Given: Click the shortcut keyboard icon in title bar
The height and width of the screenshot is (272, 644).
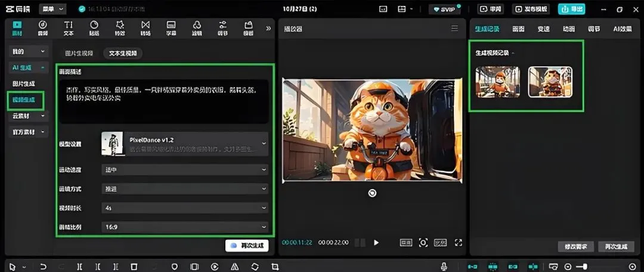Looking at the screenshot, I should pos(383,8).
